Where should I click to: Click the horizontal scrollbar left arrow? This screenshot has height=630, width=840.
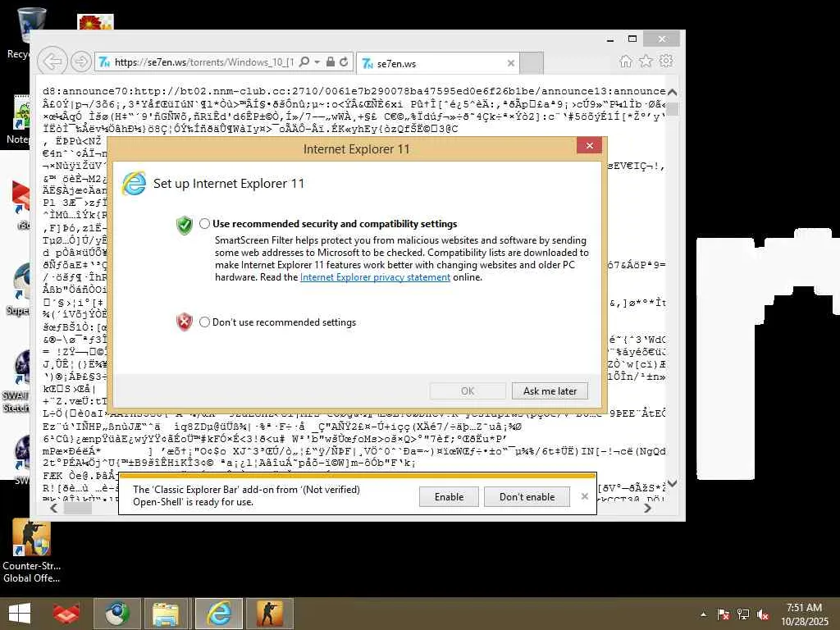tap(53, 508)
